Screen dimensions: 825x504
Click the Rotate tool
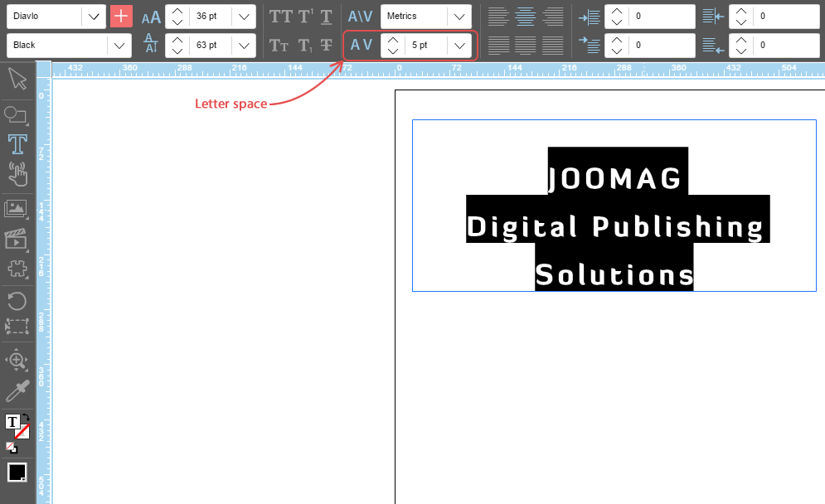[x=17, y=301]
